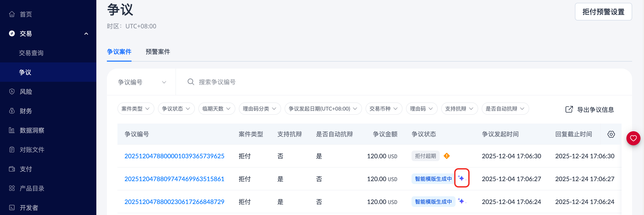Image resolution: width=644 pixels, height=215 pixels.
Task: Click the highlighted AI sparkle icon
Action: click(462, 178)
